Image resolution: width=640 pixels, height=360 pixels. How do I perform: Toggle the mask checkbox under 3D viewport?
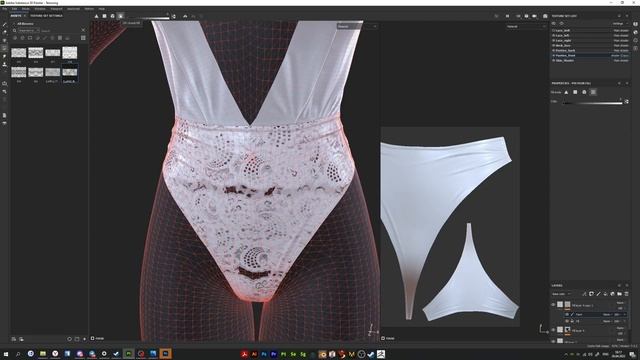point(93,338)
